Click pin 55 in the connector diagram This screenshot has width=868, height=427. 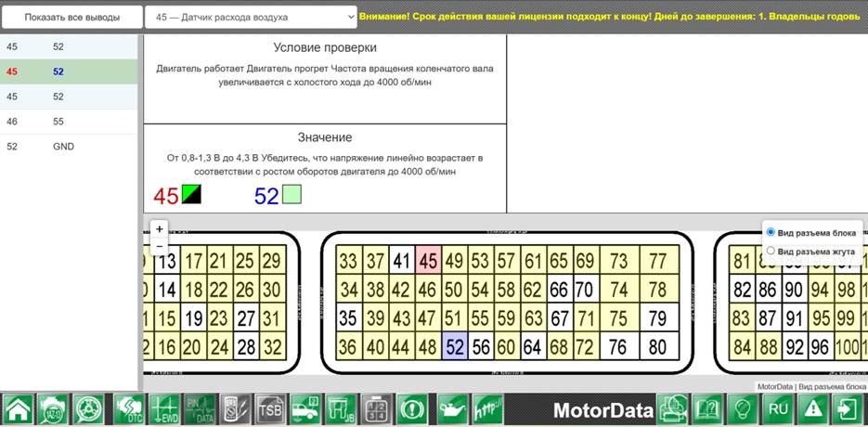(481, 317)
